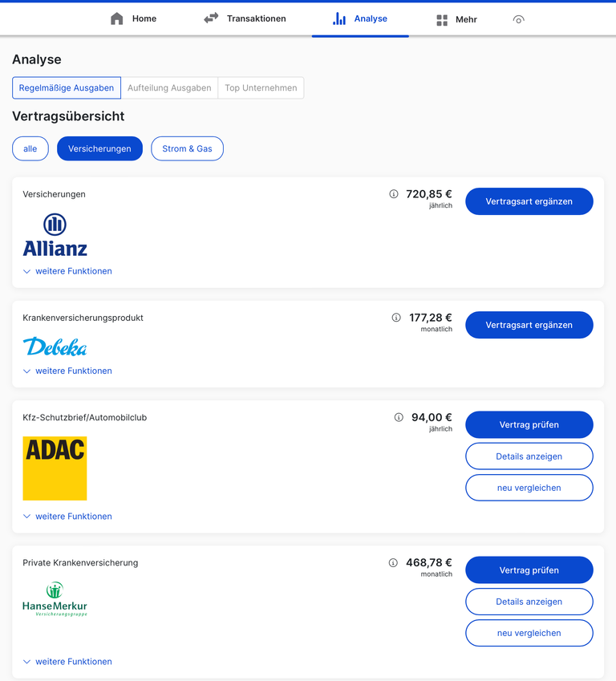Click info icon next to 720,85 €

pos(394,194)
